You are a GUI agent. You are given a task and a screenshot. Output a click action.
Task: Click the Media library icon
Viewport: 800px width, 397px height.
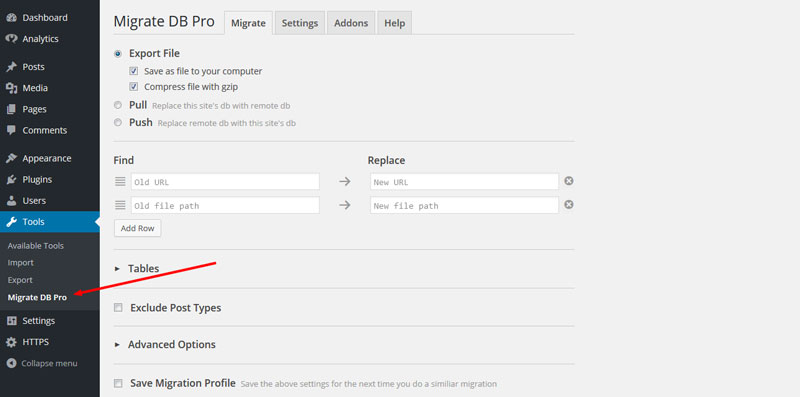pyautogui.click(x=11, y=88)
